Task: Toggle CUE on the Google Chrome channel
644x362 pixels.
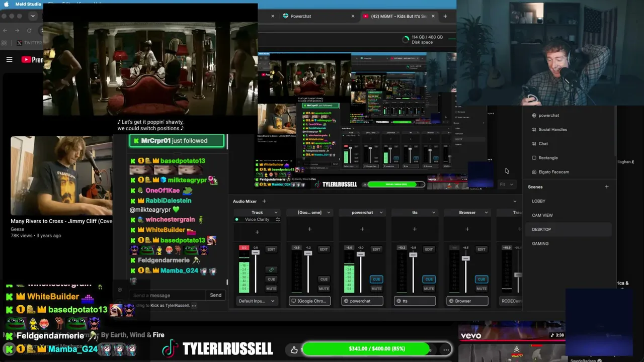Action: click(x=324, y=280)
